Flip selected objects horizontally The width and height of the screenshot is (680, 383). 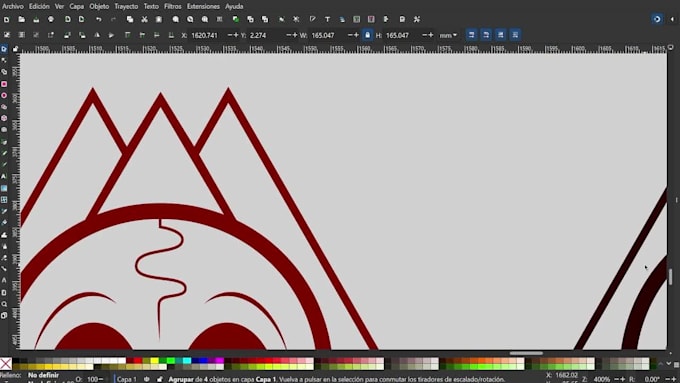[97, 35]
